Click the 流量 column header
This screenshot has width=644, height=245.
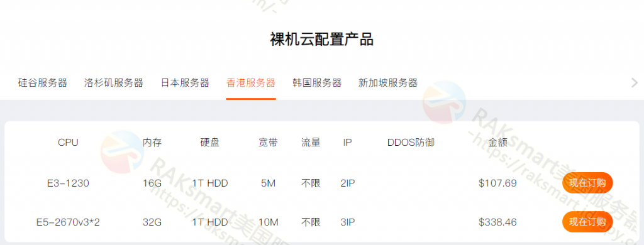pyautogui.click(x=311, y=143)
